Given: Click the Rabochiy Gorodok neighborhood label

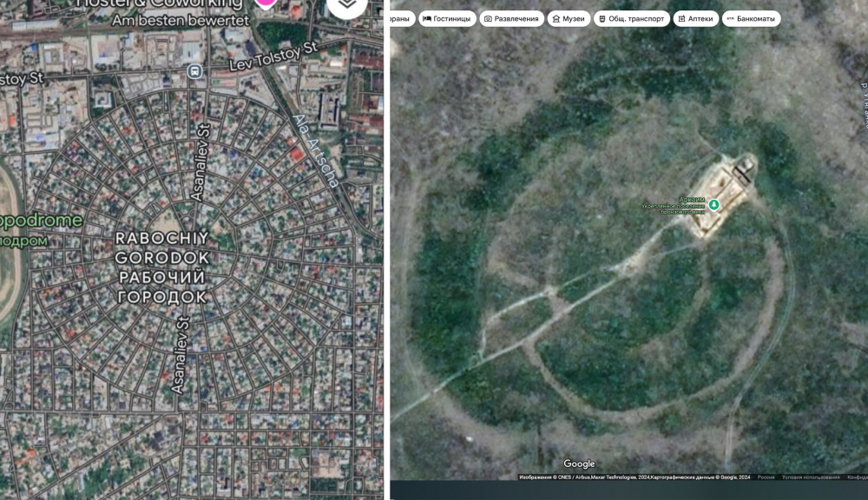Looking at the screenshot, I should pyautogui.click(x=162, y=267).
